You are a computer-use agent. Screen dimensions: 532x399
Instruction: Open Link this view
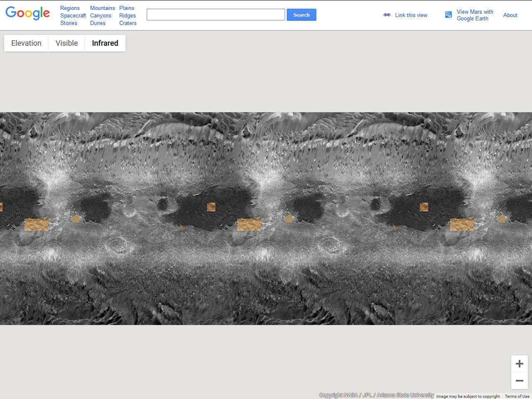click(x=411, y=15)
